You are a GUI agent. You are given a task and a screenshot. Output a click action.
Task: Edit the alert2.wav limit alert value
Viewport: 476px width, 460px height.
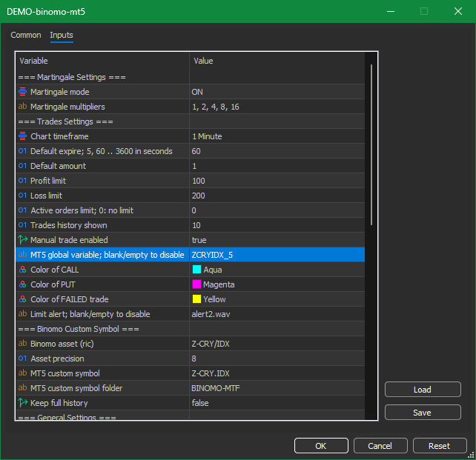(277, 314)
